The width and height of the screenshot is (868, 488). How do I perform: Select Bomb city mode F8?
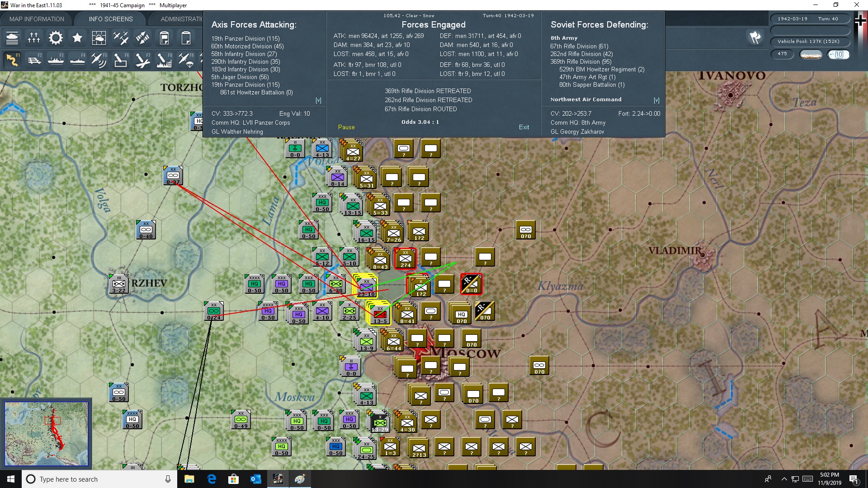[164, 60]
